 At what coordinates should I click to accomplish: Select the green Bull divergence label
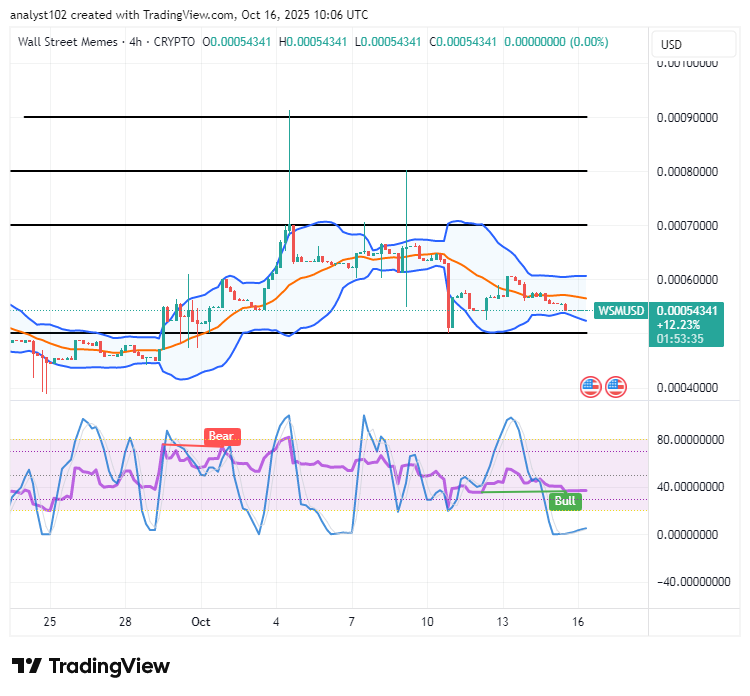565,501
